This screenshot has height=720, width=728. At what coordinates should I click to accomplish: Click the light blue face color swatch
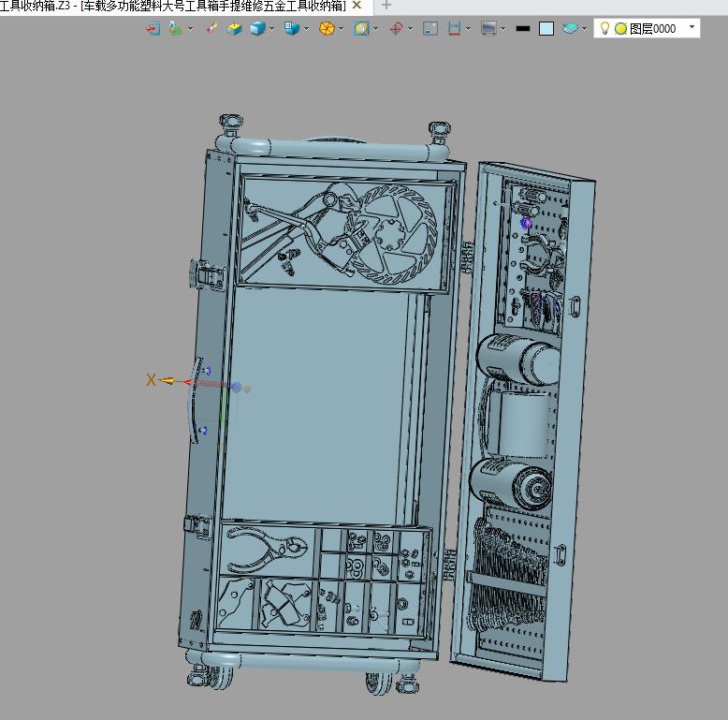pyautogui.click(x=546, y=29)
